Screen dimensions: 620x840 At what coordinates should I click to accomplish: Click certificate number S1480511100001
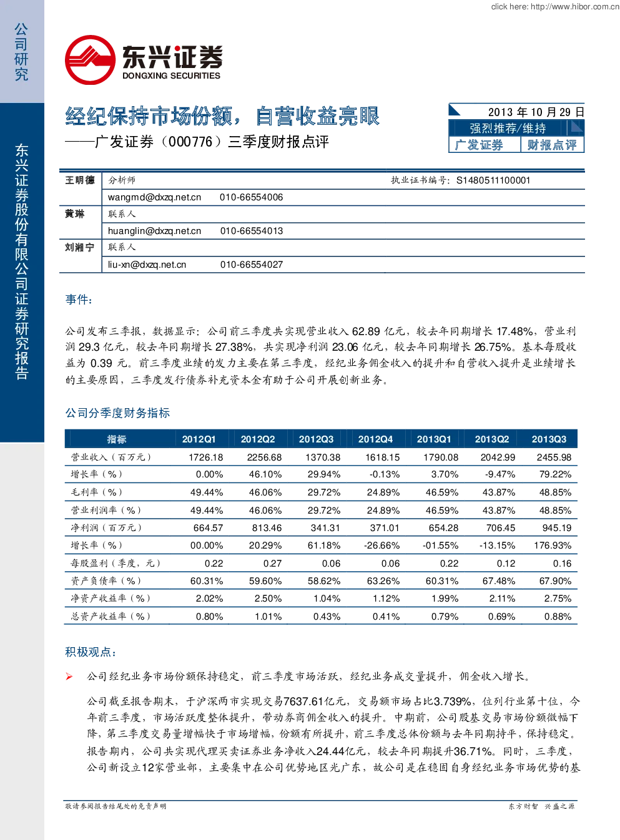point(493,180)
